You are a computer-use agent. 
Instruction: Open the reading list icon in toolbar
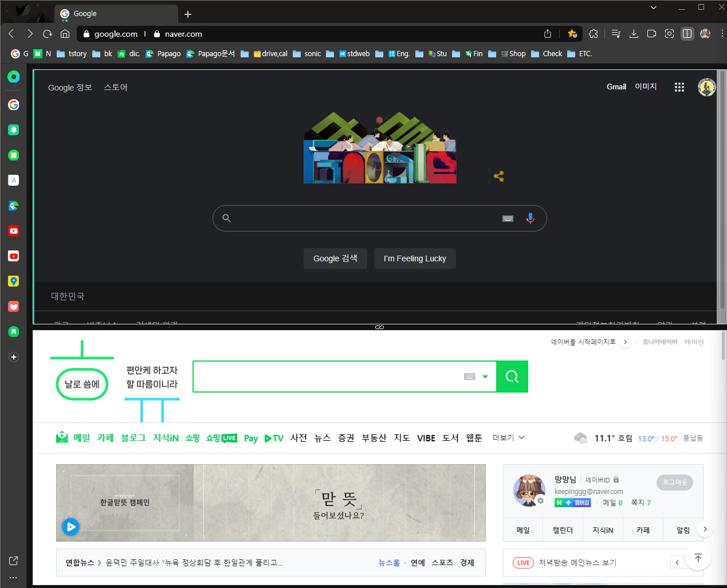(x=616, y=34)
